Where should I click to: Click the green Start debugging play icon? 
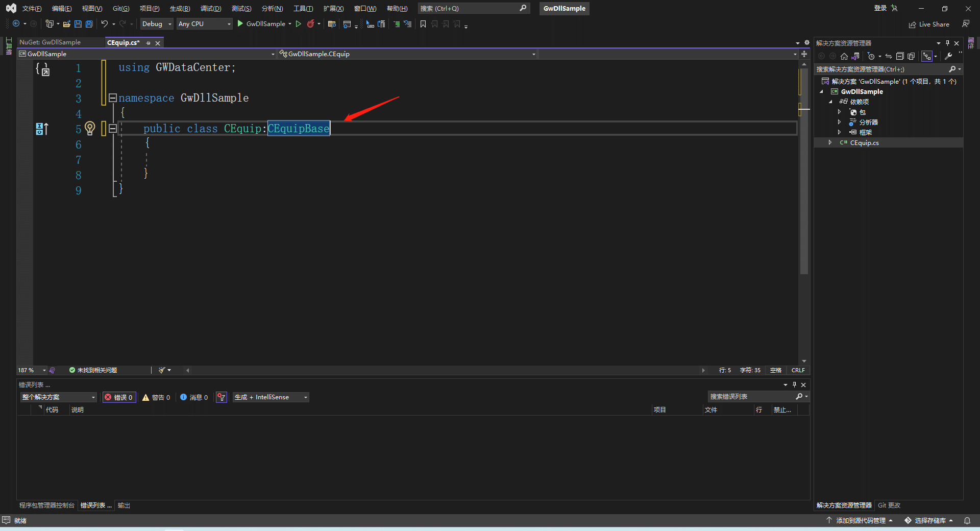pos(240,24)
